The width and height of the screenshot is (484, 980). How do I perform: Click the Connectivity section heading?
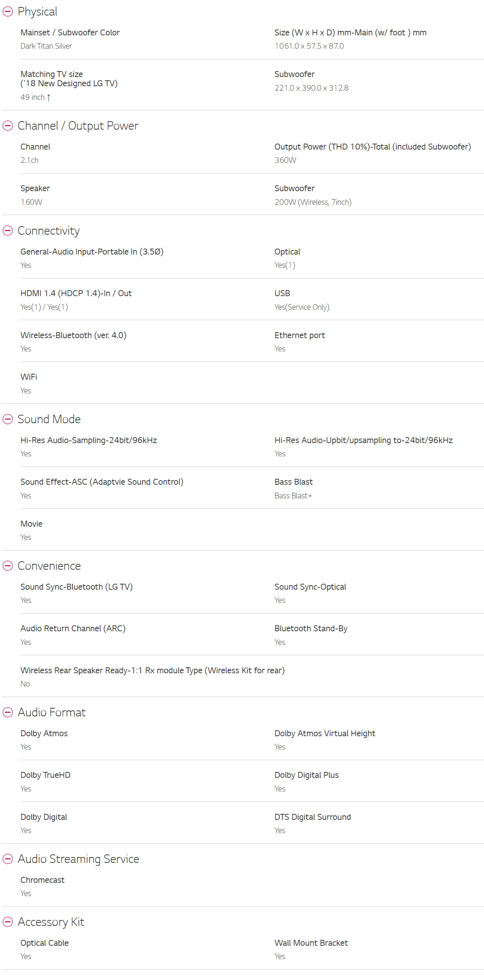tap(49, 231)
